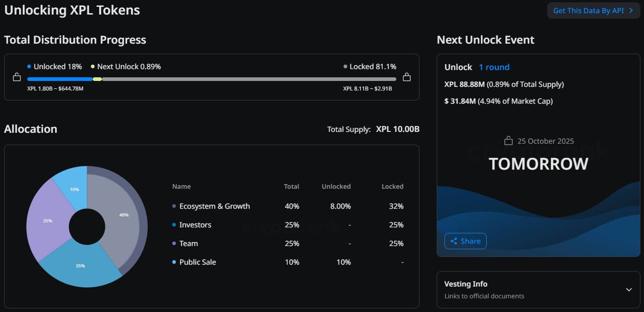Select the Public Sale dot in allocation table
This screenshot has height=312, width=644.
click(173, 262)
